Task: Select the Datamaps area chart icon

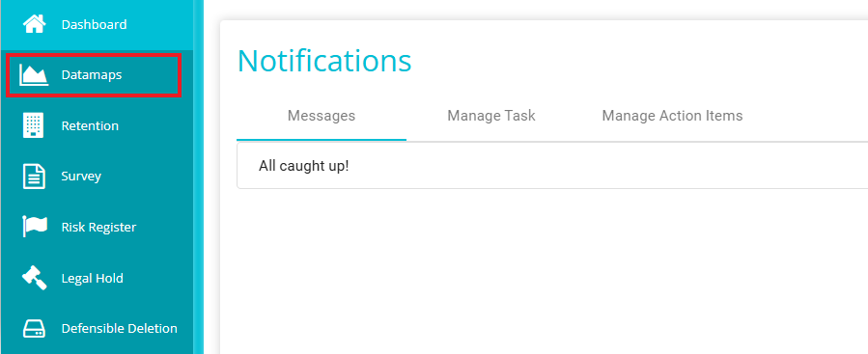Action: pyautogui.click(x=35, y=75)
